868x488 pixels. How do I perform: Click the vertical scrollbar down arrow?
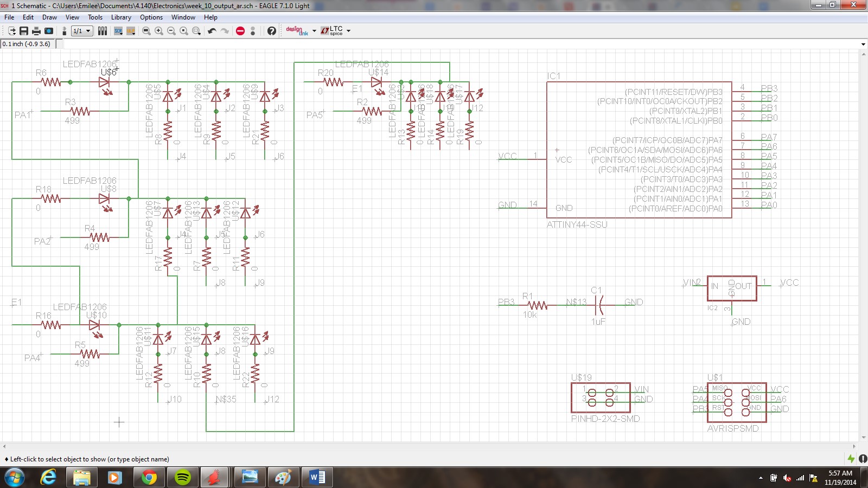pyautogui.click(x=863, y=438)
